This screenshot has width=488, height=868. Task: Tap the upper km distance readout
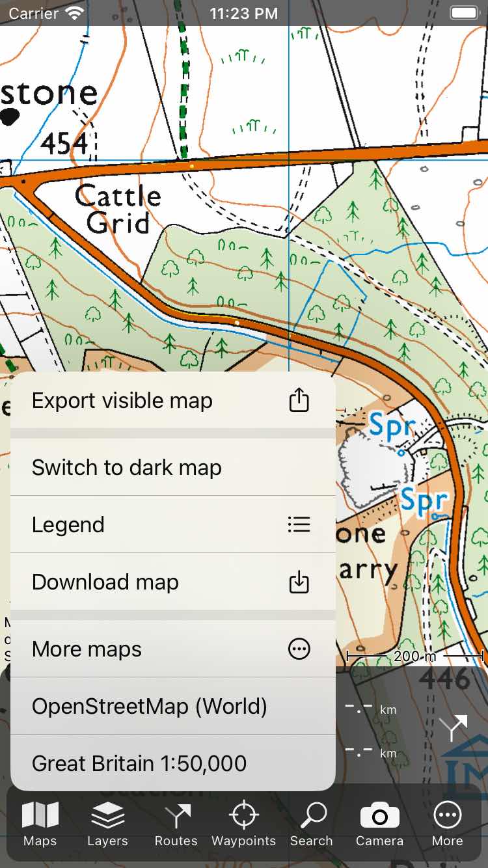[x=370, y=707]
